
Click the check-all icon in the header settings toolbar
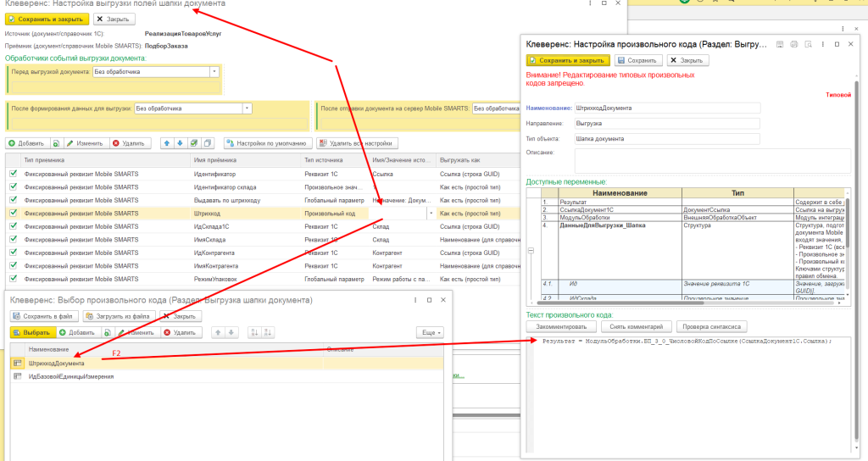tap(194, 143)
